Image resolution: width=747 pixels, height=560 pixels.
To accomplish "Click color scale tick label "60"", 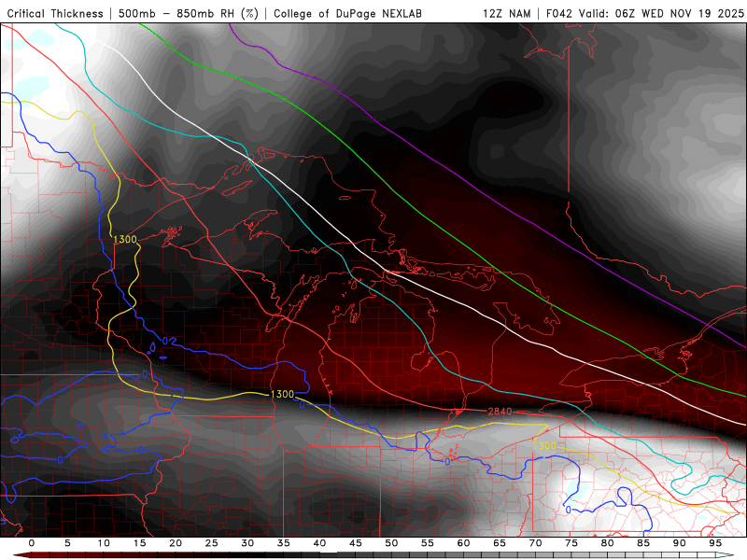I will pos(463,543).
